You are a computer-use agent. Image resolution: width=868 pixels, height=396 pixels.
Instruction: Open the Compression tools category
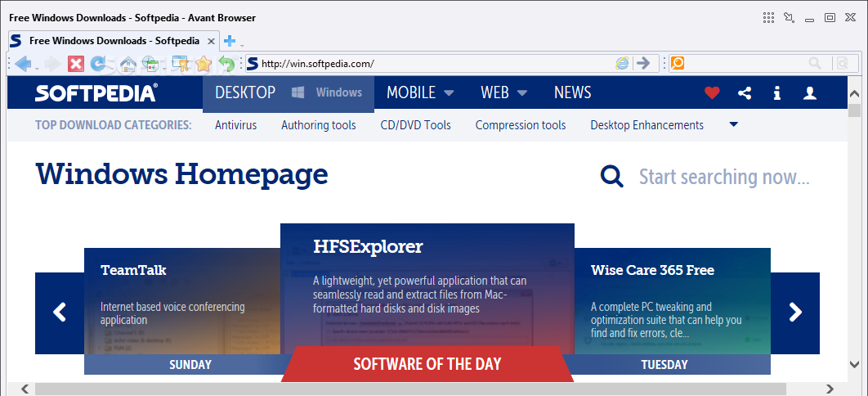521,125
